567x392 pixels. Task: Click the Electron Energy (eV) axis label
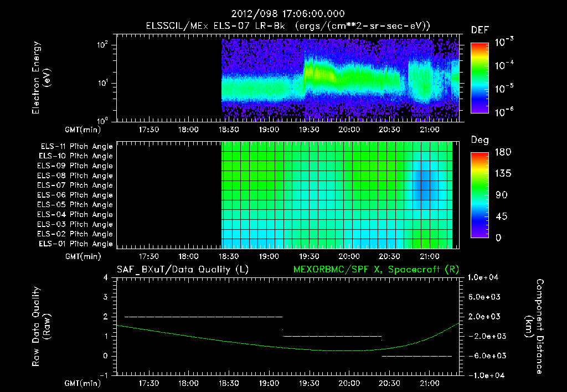42,78
